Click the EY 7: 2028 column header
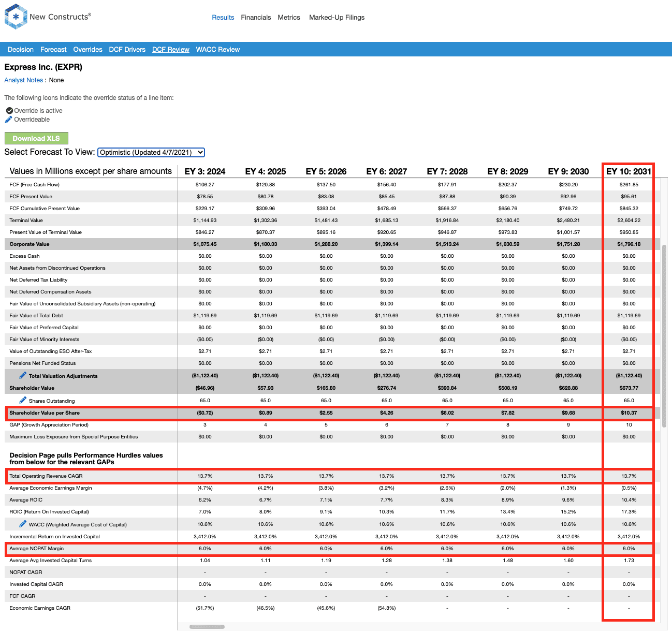The image size is (672, 633). coord(447,171)
